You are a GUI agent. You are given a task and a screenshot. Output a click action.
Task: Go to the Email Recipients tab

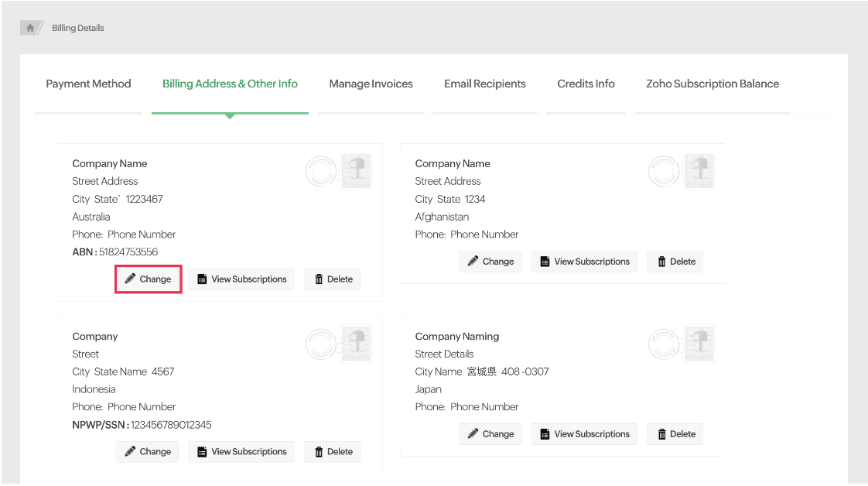tap(484, 84)
